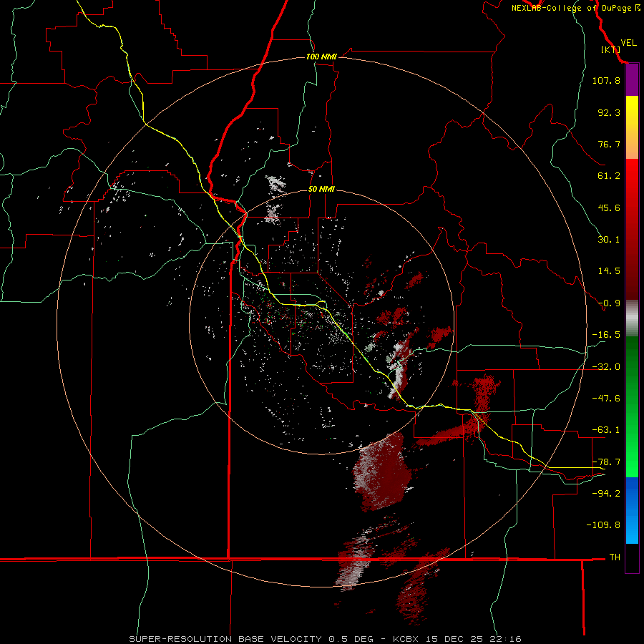Screen dimensions: 644x644
Task: Select the 92.3 value on velocity scale
Action: [x=609, y=112]
